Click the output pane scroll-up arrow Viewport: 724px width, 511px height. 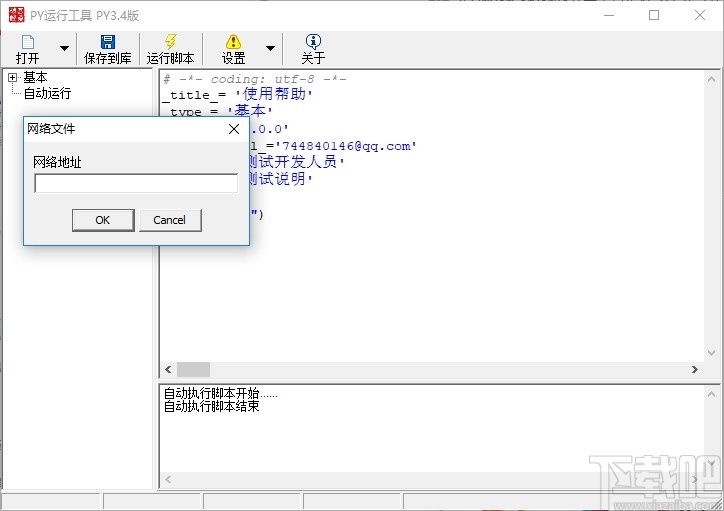(711, 394)
